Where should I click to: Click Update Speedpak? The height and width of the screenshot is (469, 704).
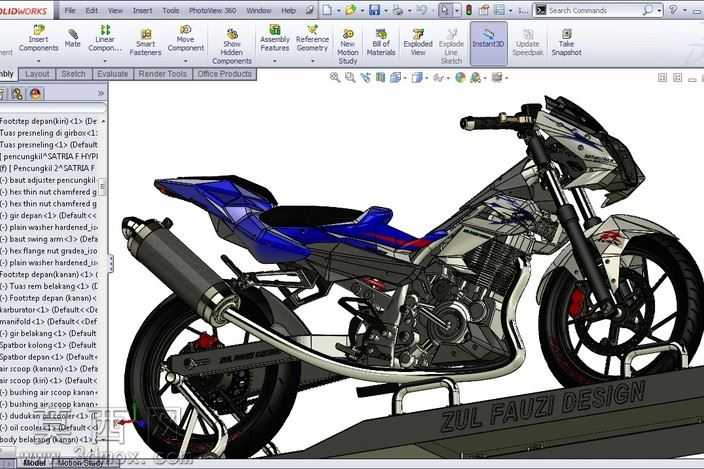click(x=528, y=42)
